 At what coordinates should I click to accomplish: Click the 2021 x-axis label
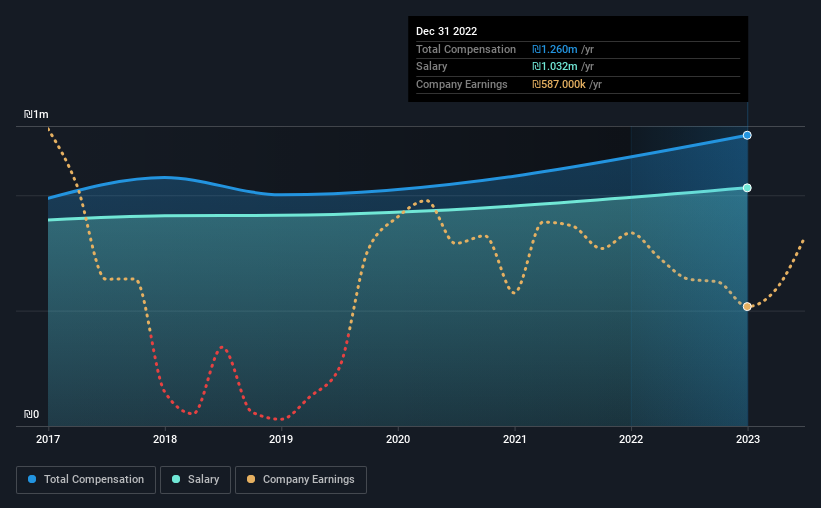515,439
